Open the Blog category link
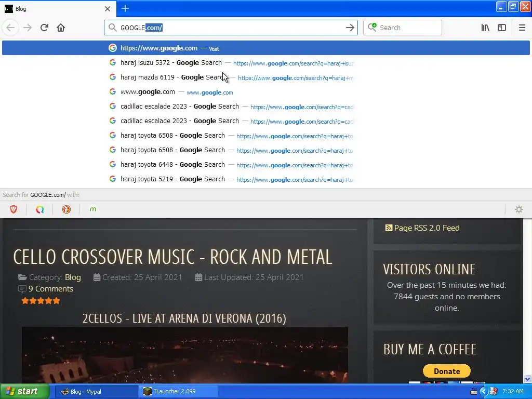Viewport: 532px width, 399px height. (73, 277)
